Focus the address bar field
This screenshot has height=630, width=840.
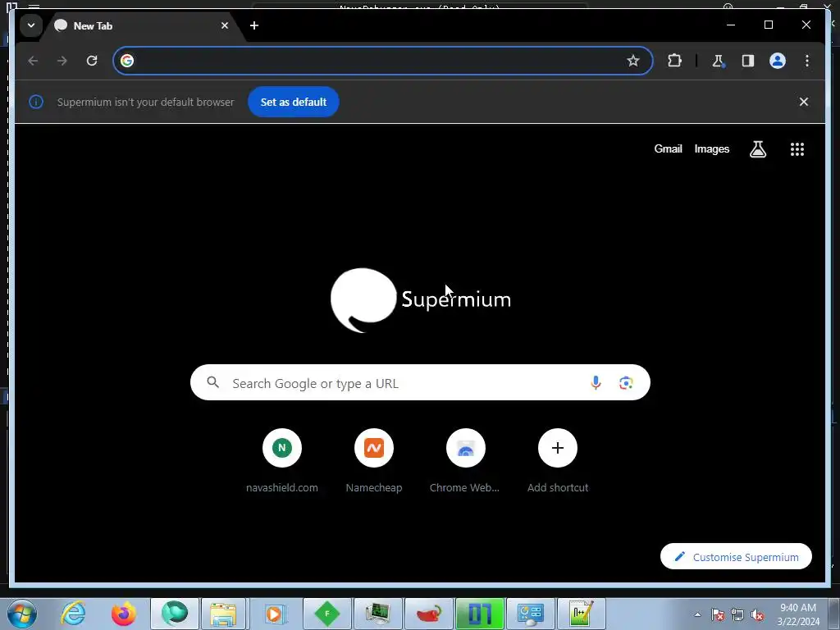(382, 61)
